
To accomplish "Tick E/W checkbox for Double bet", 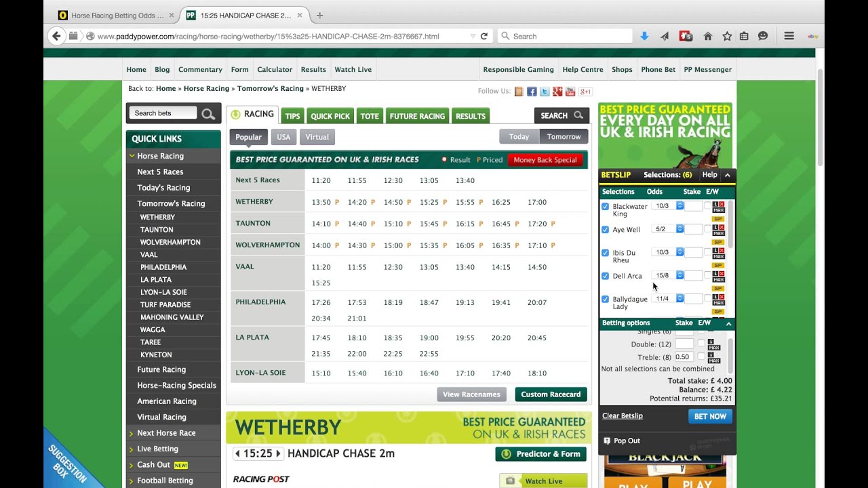I will [x=701, y=343].
